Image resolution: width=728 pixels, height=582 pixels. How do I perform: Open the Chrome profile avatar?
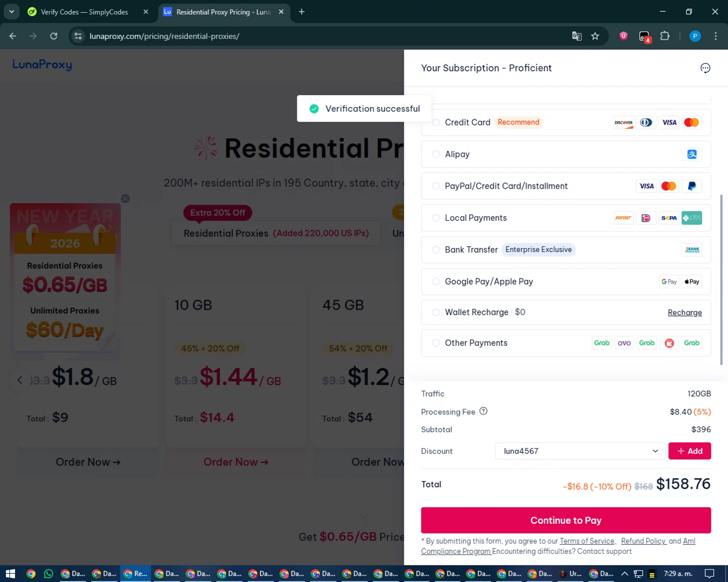pyautogui.click(x=695, y=36)
